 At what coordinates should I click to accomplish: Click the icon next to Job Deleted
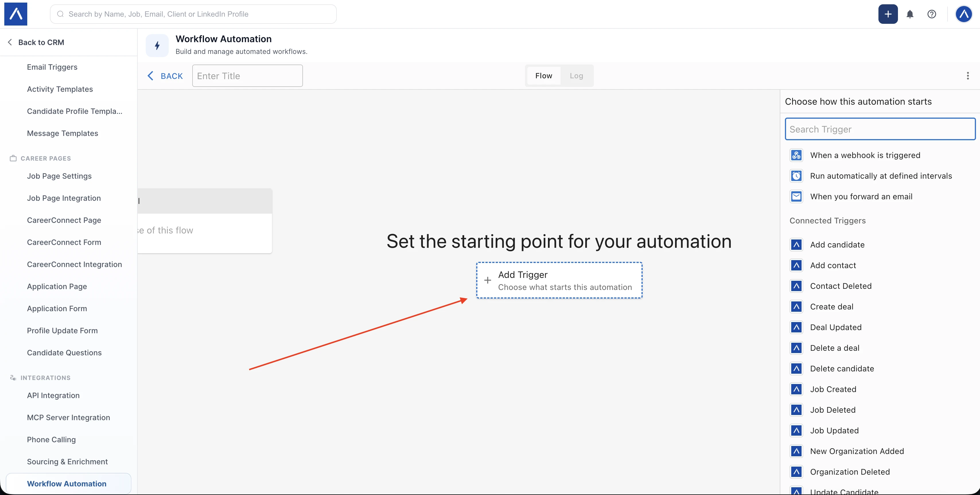pyautogui.click(x=796, y=410)
